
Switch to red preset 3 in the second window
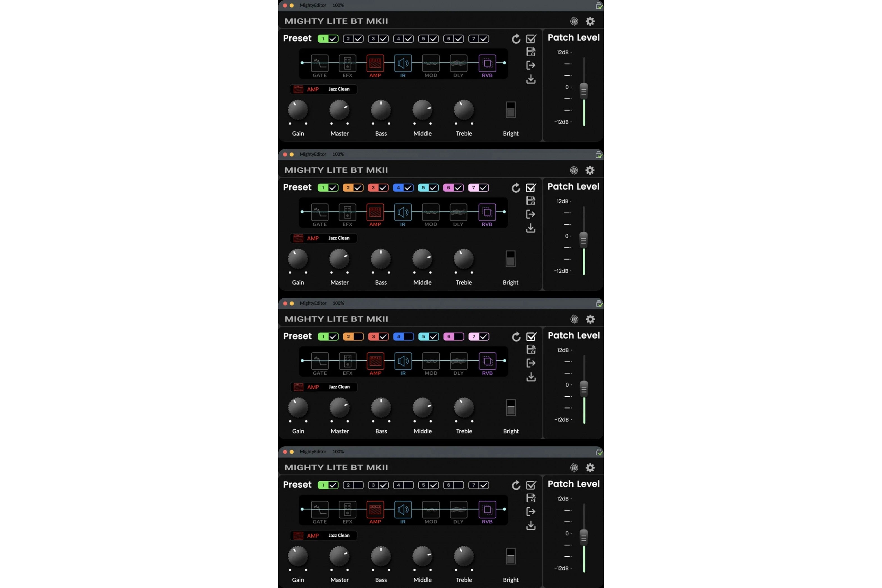coord(373,188)
